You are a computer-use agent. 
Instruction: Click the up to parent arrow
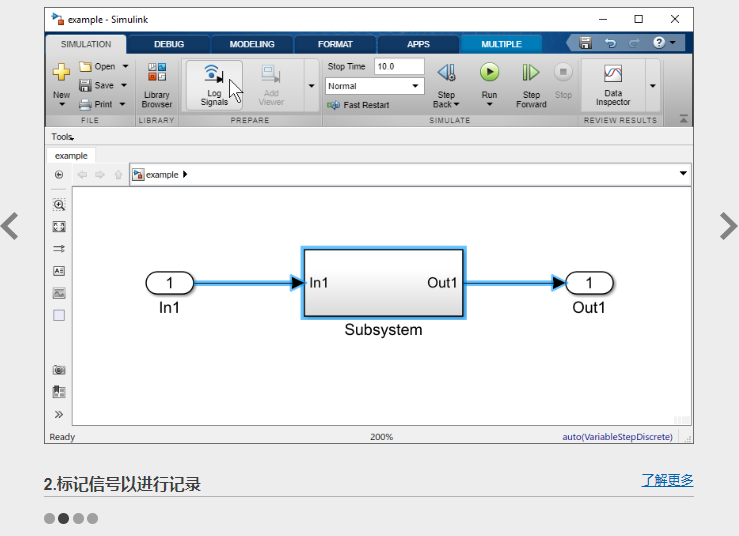pyautogui.click(x=118, y=175)
